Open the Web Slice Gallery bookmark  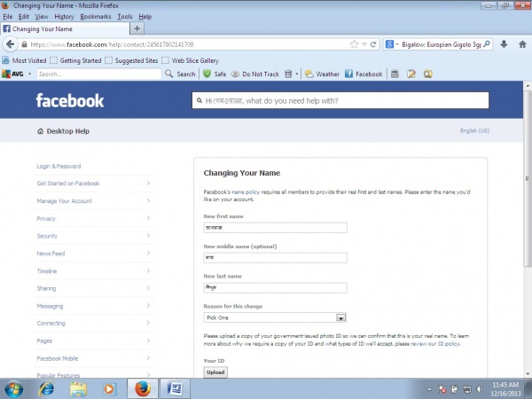coord(191,60)
